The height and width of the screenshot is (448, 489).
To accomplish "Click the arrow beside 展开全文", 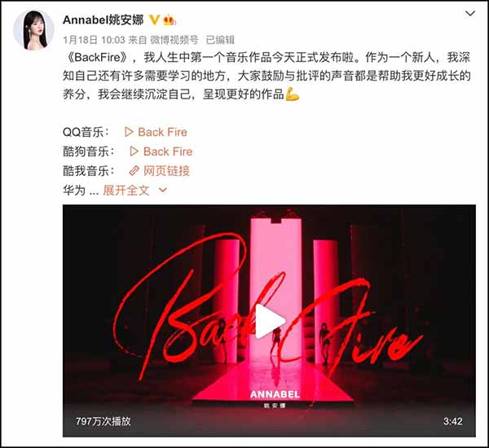I will click(x=163, y=190).
